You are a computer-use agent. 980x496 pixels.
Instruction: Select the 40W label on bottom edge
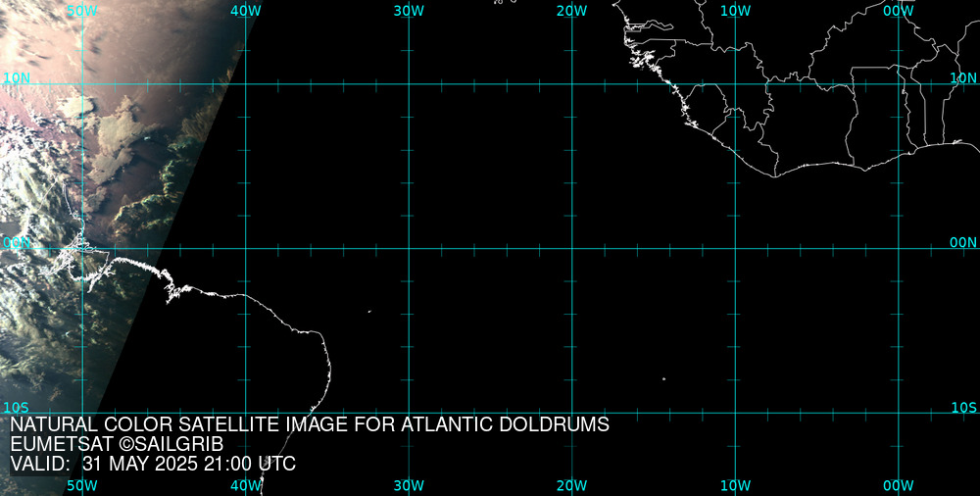246,485
